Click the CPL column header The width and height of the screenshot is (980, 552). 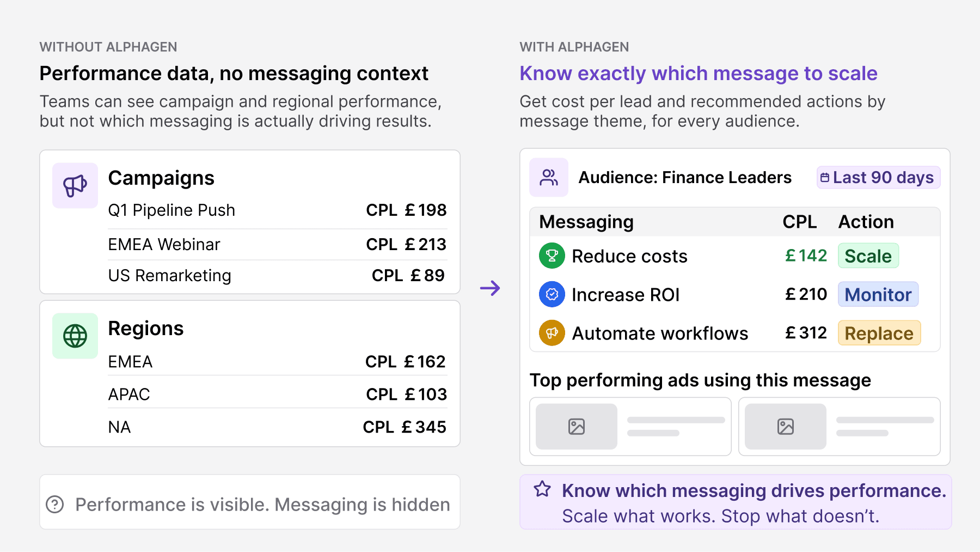pos(799,222)
